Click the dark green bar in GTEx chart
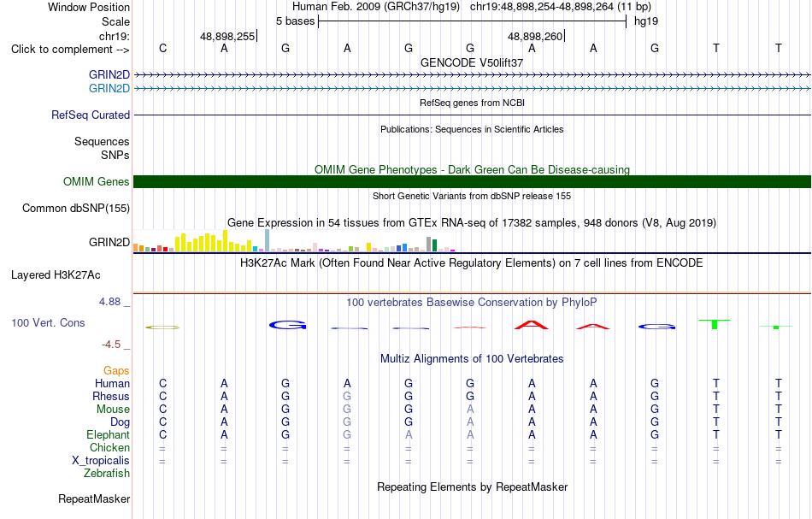Screen dimensions: 812x519 point(434,245)
